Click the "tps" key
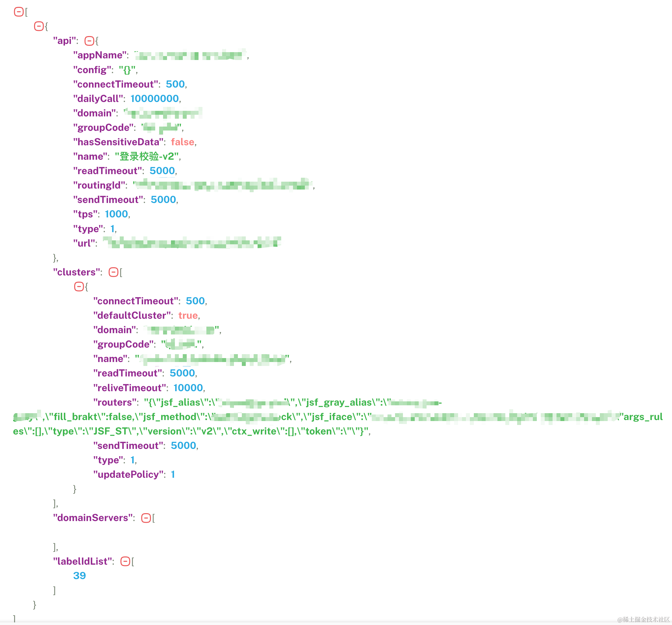This screenshot has width=672, height=625. click(x=85, y=214)
